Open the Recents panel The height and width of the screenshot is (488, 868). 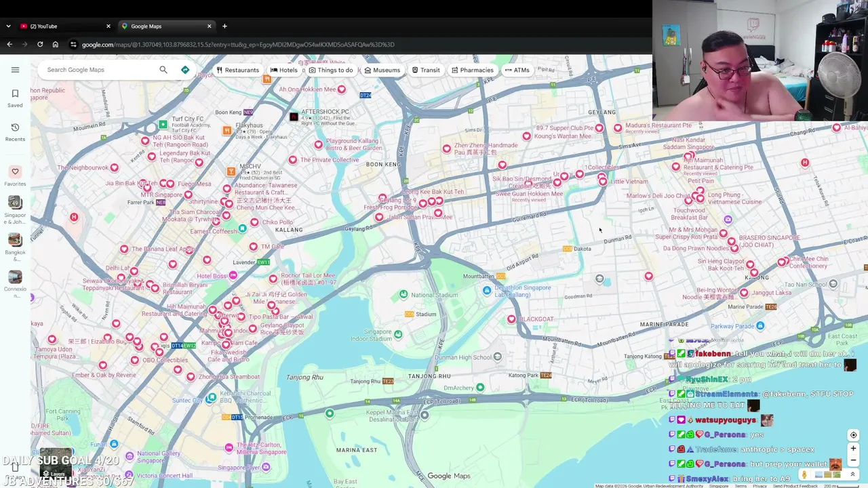[15, 131]
